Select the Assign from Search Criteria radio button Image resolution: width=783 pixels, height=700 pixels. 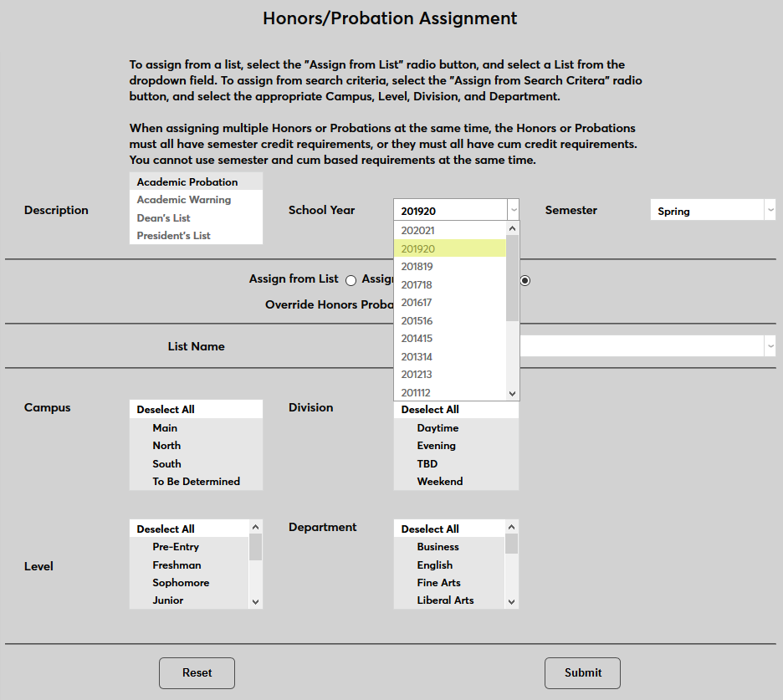pos(525,280)
